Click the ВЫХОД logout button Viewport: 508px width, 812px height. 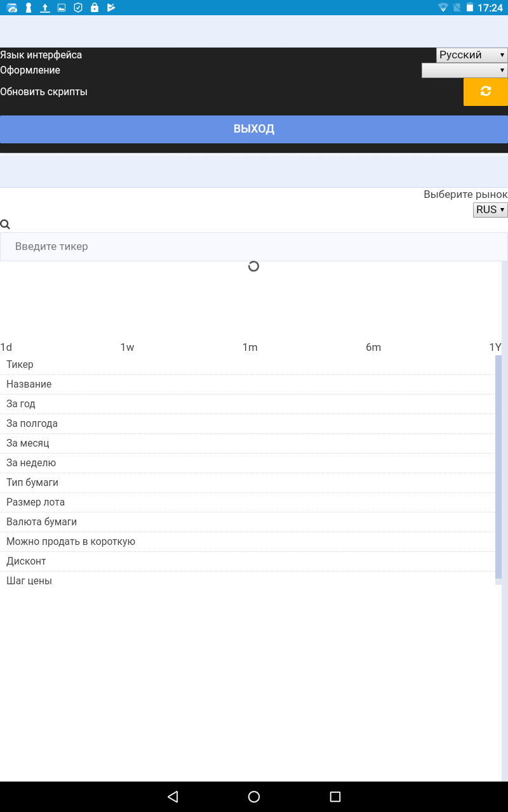(x=254, y=129)
